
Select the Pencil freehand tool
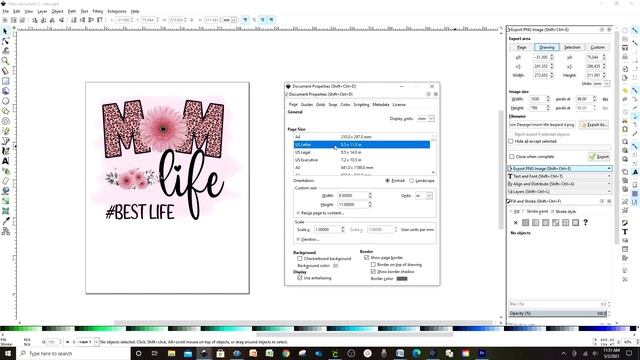(x=5, y=131)
